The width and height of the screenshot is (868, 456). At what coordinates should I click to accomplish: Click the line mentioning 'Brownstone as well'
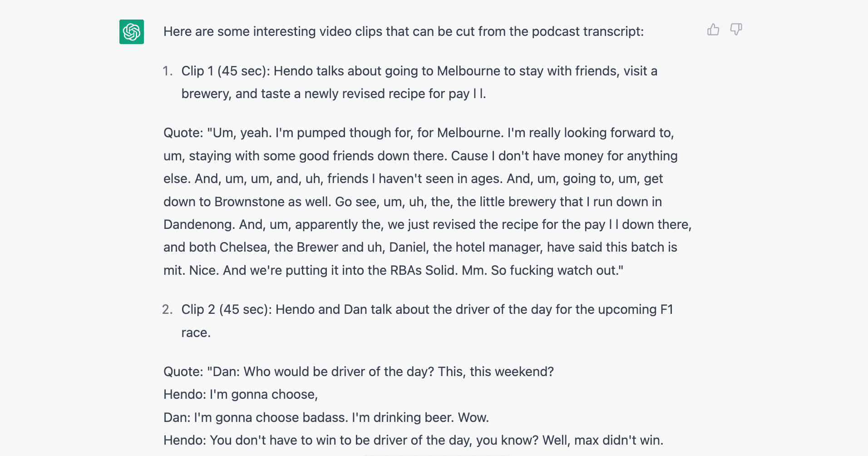pyautogui.click(x=413, y=202)
